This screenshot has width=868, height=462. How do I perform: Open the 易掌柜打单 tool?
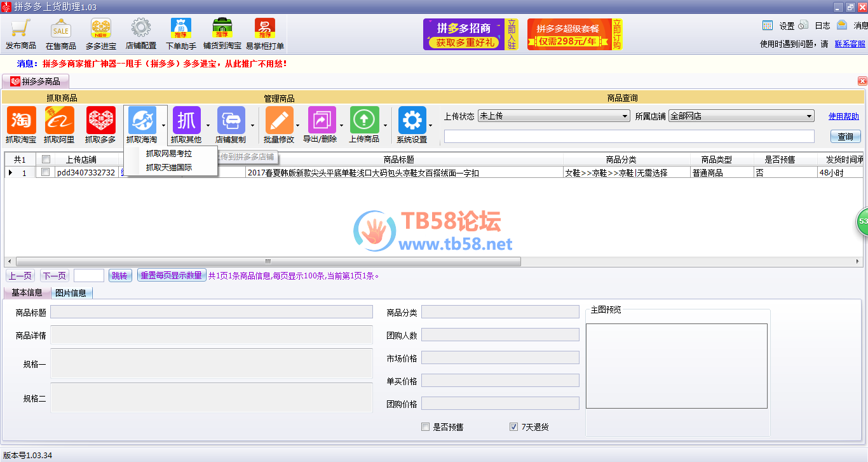[265, 29]
